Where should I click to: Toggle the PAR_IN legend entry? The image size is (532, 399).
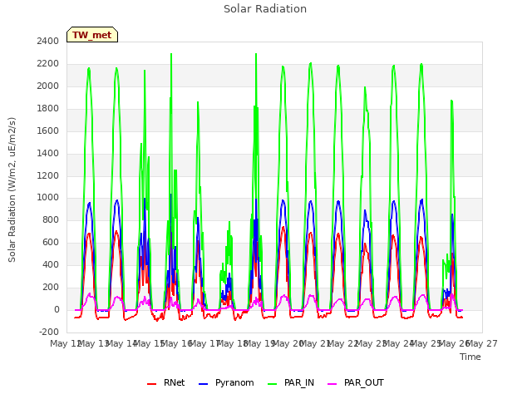tap(291, 382)
